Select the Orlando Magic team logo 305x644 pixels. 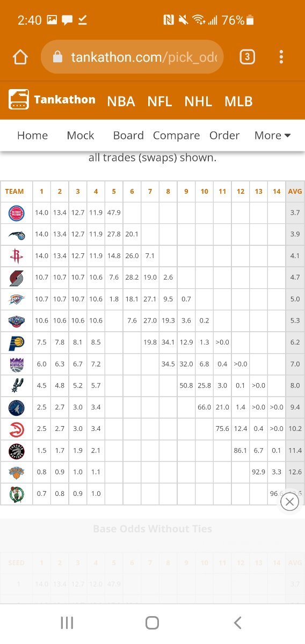pos(16,235)
